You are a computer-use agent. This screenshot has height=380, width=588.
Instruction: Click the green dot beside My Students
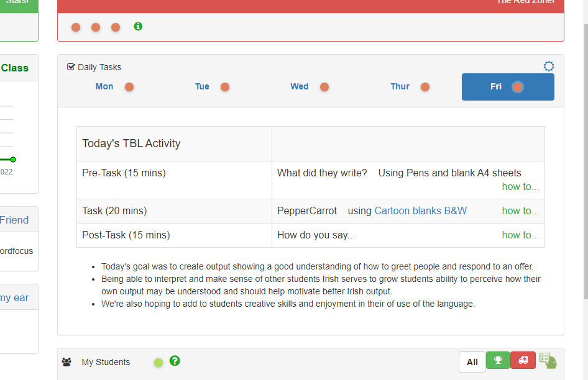[158, 363]
